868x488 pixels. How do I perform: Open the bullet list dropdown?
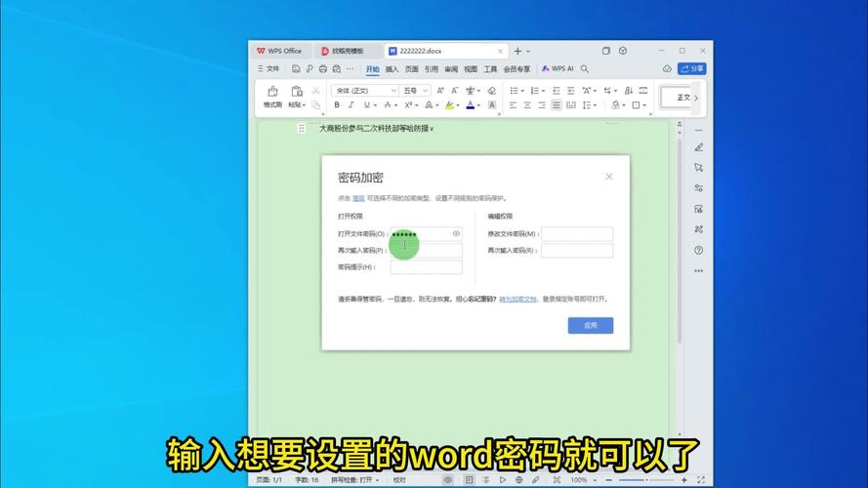click(x=521, y=91)
